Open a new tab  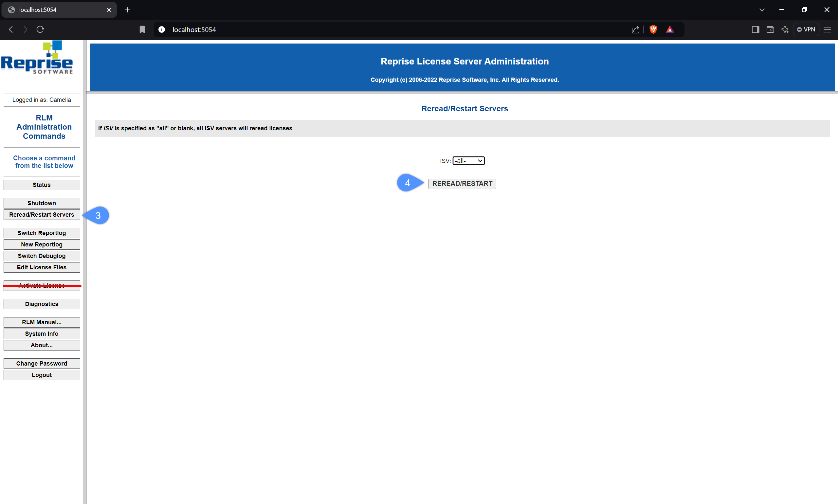click(x=127, y=10)
